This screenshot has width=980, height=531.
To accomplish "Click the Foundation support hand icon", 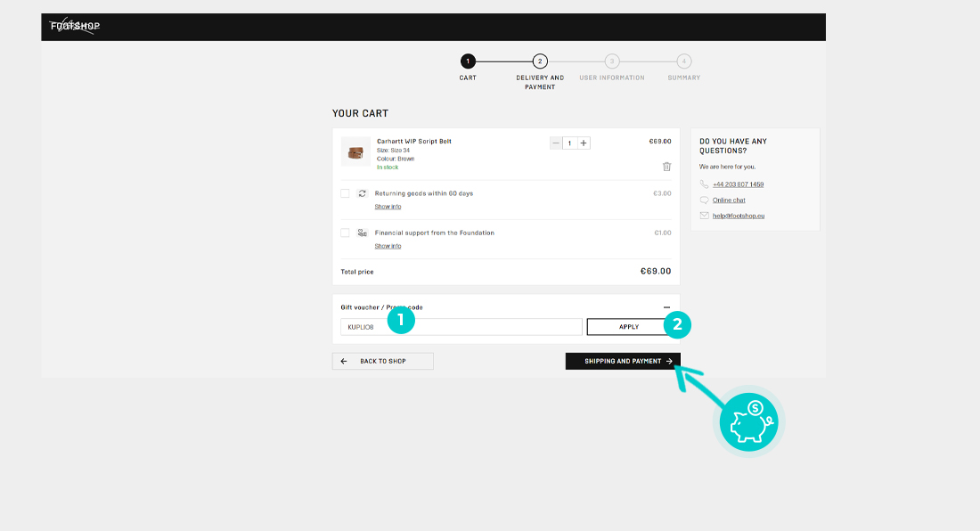I will [x=363, y=233].
